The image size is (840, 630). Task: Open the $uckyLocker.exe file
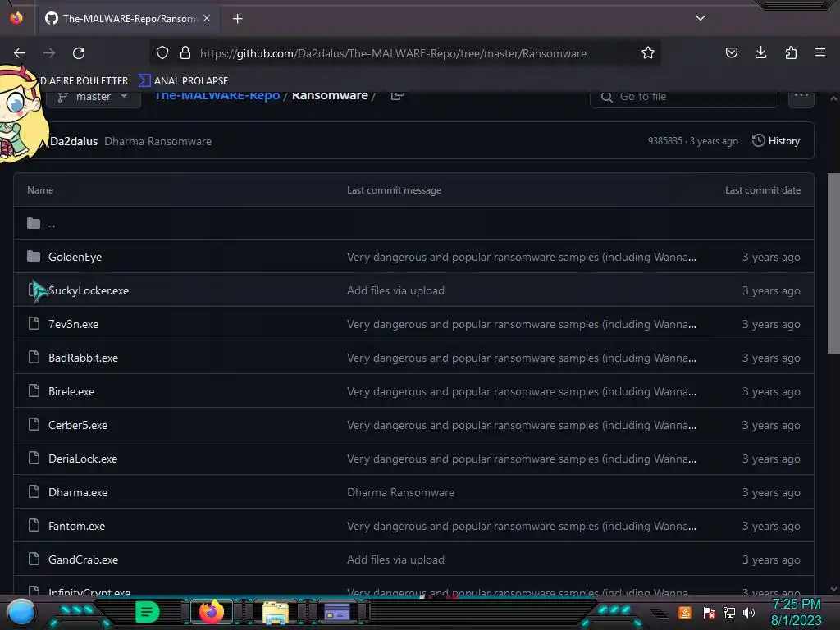click(89, 291)
